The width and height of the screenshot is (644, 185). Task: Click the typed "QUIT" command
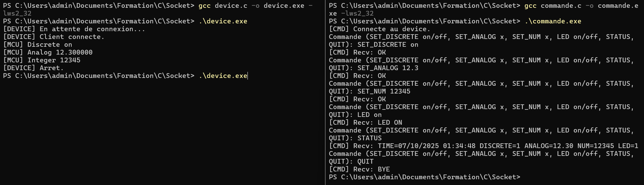(x=365, y=162)
